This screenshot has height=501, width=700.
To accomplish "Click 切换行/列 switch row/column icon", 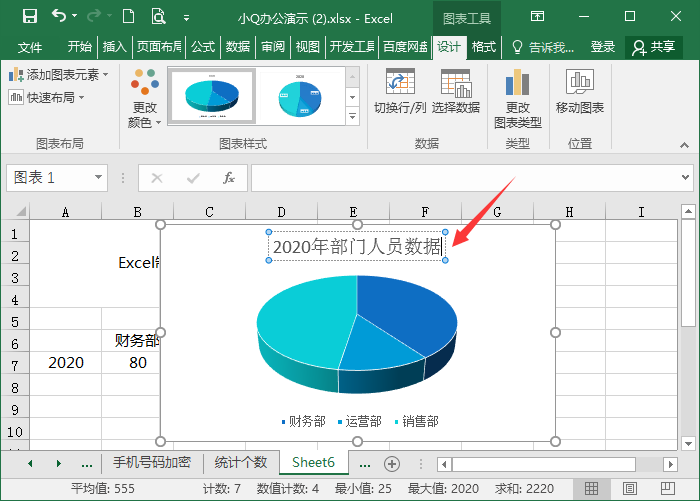I will [x=400, y=92].
